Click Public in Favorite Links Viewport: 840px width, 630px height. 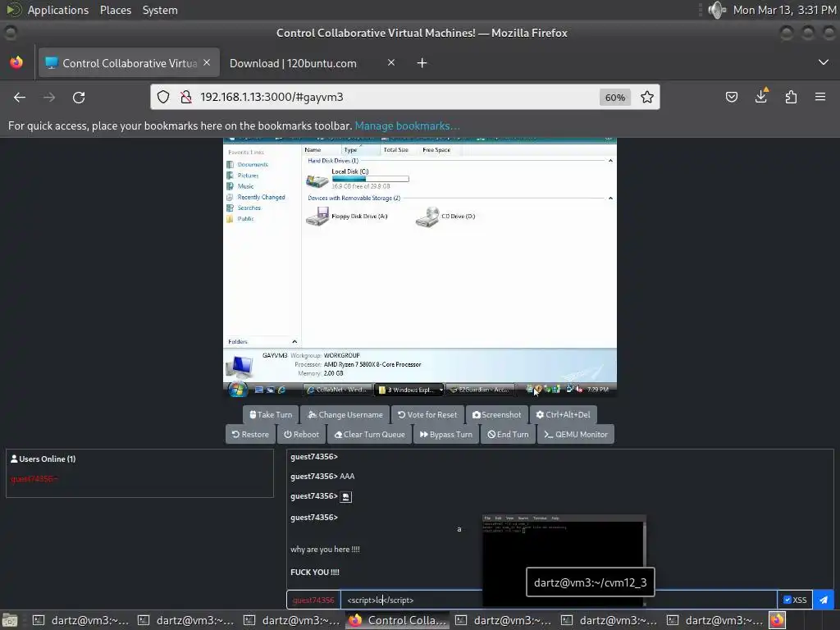246,218
